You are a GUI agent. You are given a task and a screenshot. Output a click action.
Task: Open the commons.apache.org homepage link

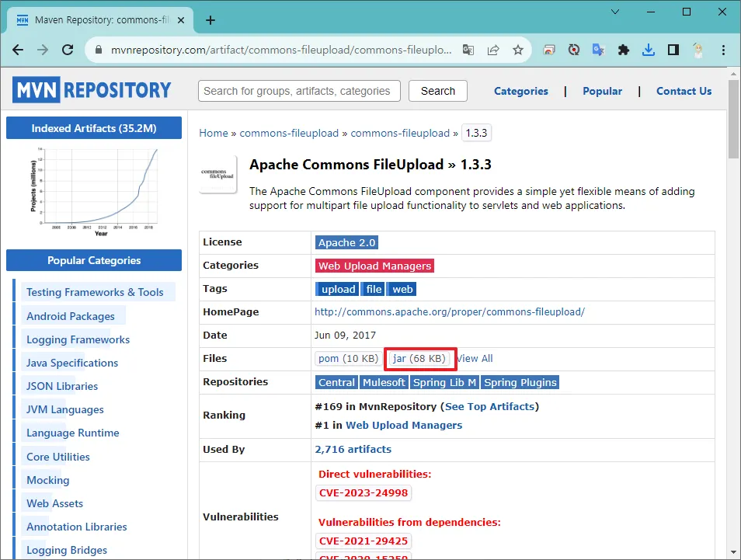tap(450, 312)
